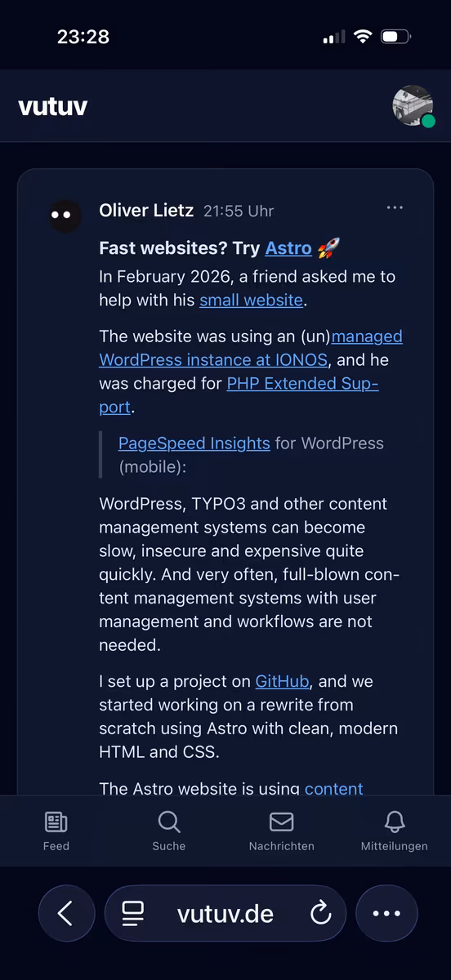The image size is (451, 980).
Task: Tap the vutuv.de address field
Action: 225,914
